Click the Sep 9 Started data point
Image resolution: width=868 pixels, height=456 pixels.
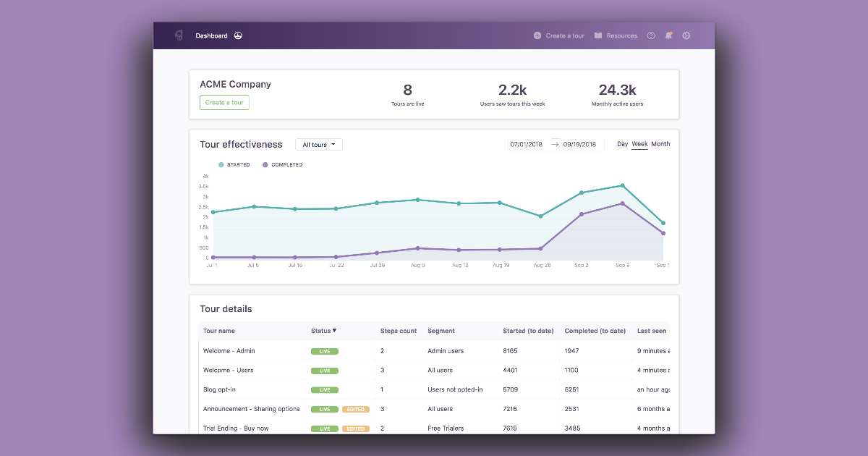click(x=622, y=186)
